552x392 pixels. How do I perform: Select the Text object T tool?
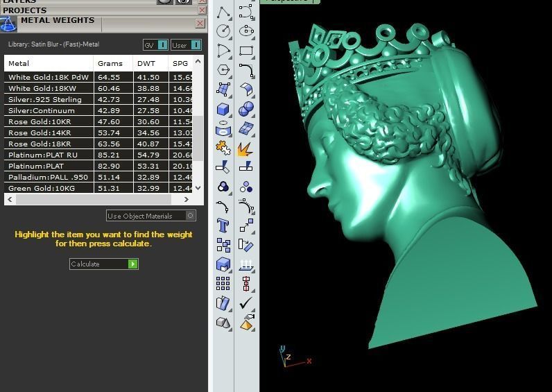[223, 225]
